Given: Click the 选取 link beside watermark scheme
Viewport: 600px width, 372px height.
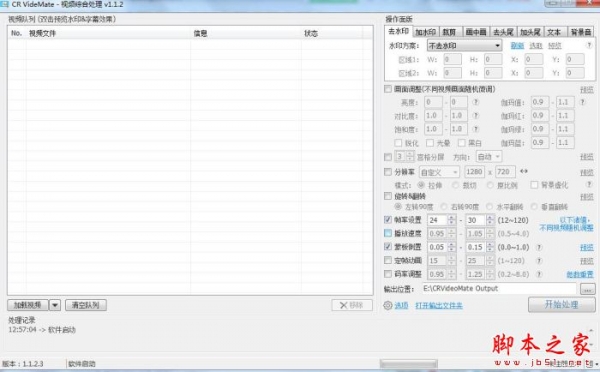Looking at the screenshot, I should pos(536,46).
